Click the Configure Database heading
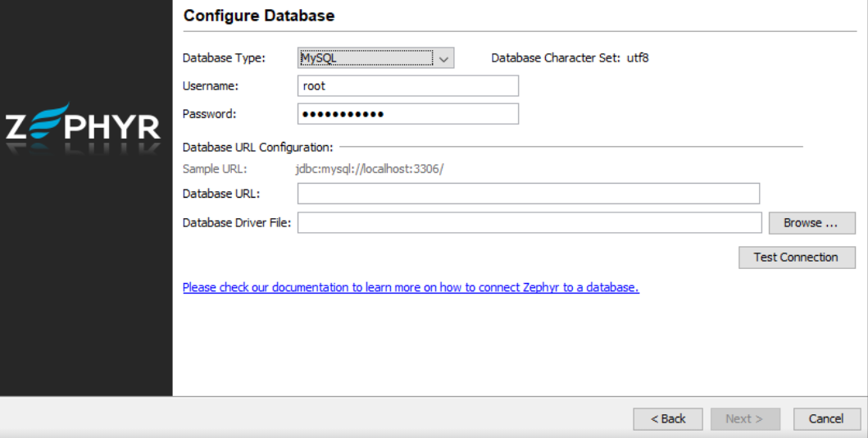Screen dimensions: 868x438 coord(258,16)
